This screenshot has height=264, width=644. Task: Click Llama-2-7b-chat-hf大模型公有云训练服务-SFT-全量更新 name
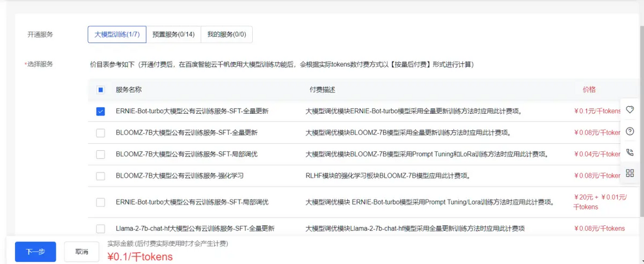(195, 229)
